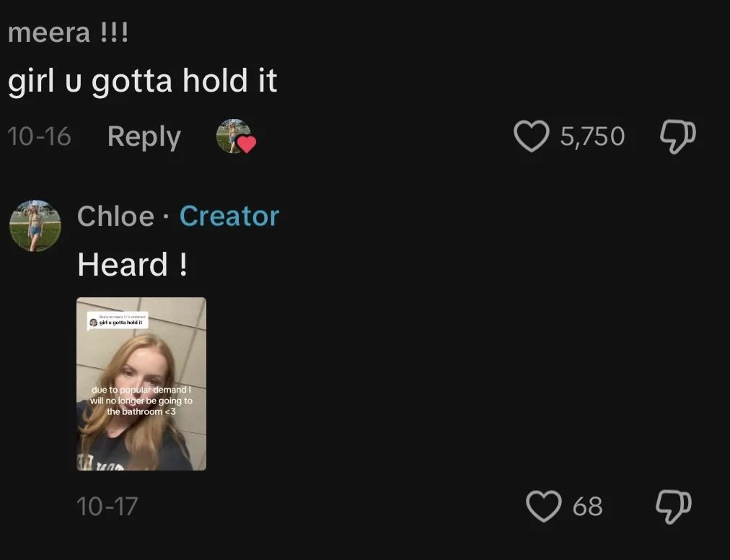Viewport: 730px width, 560px height.
Task: Tap the 68 like count
Action: tap(588, 507)
